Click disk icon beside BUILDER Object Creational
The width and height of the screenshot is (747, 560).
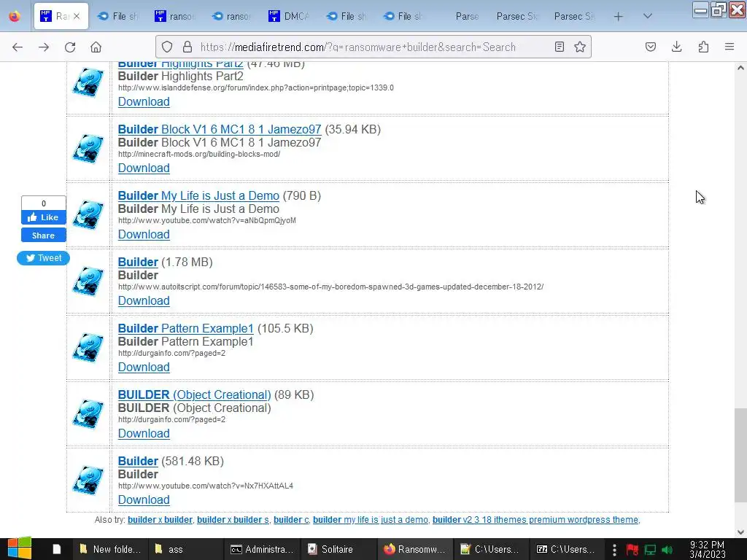(x=88, y=414)
